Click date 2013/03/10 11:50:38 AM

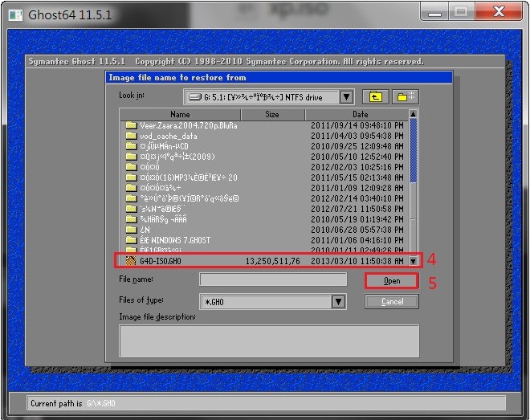357,261
